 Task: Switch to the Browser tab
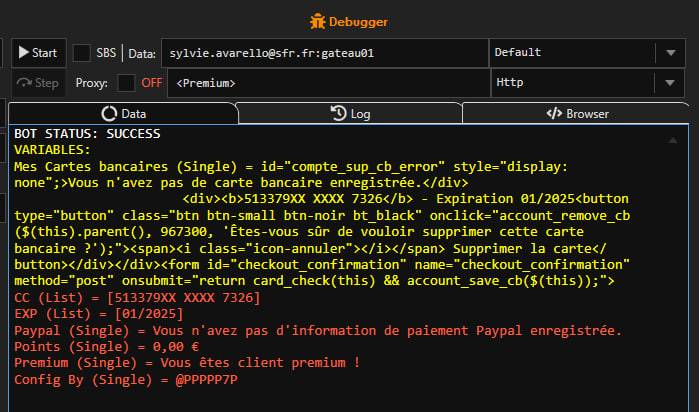[587, 113]
